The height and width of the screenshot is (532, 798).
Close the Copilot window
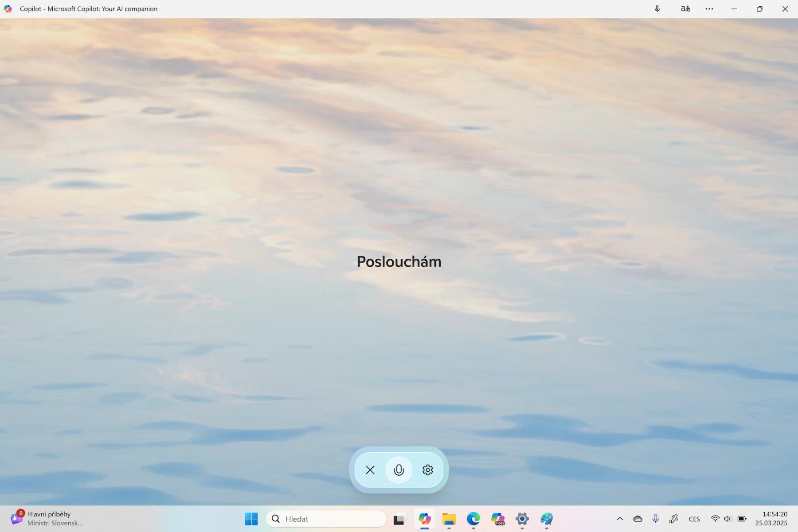[785, 9]
